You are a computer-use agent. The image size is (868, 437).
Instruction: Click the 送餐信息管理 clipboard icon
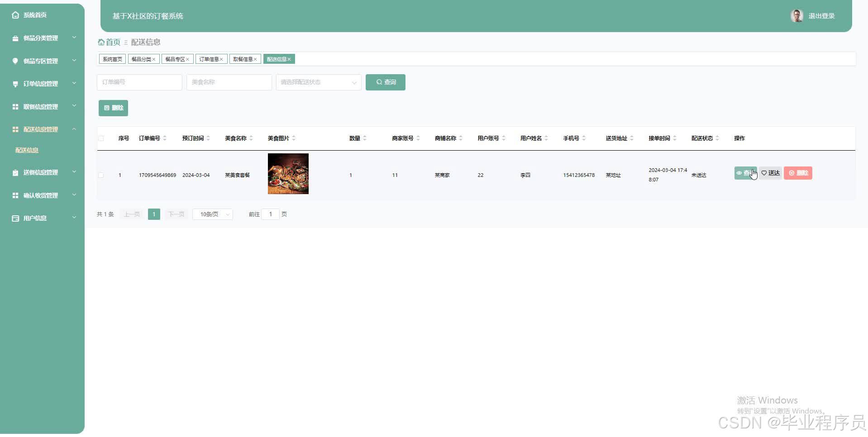[x=15, y=172]
